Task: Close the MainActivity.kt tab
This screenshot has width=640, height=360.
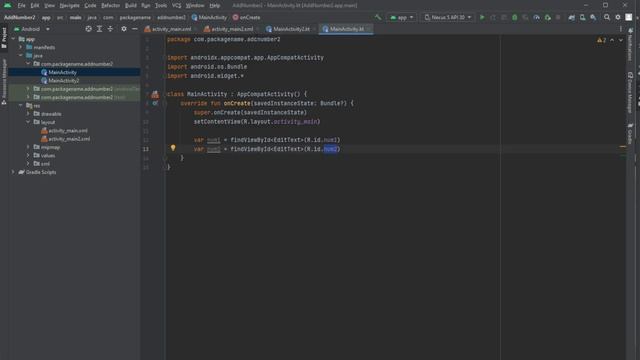Action: click(369, 29)
